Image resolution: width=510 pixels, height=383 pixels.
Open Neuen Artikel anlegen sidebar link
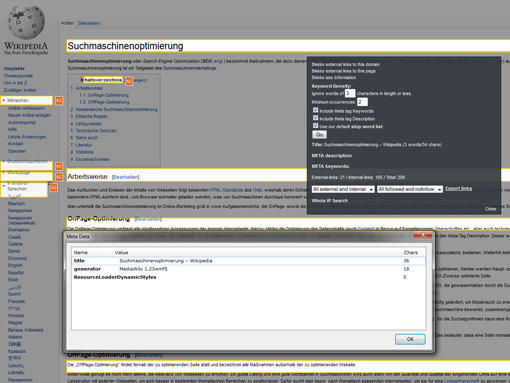point(30,115)
